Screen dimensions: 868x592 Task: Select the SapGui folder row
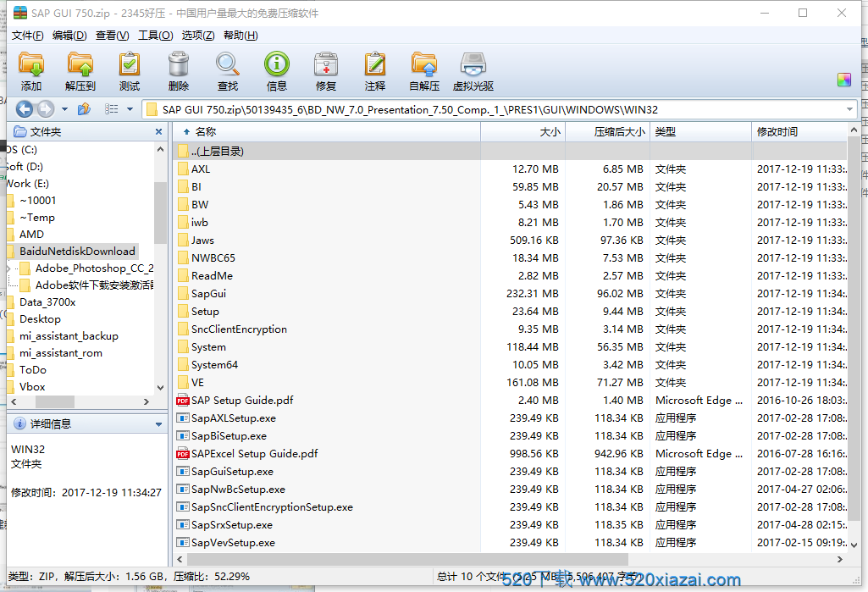tap(511, 294)
